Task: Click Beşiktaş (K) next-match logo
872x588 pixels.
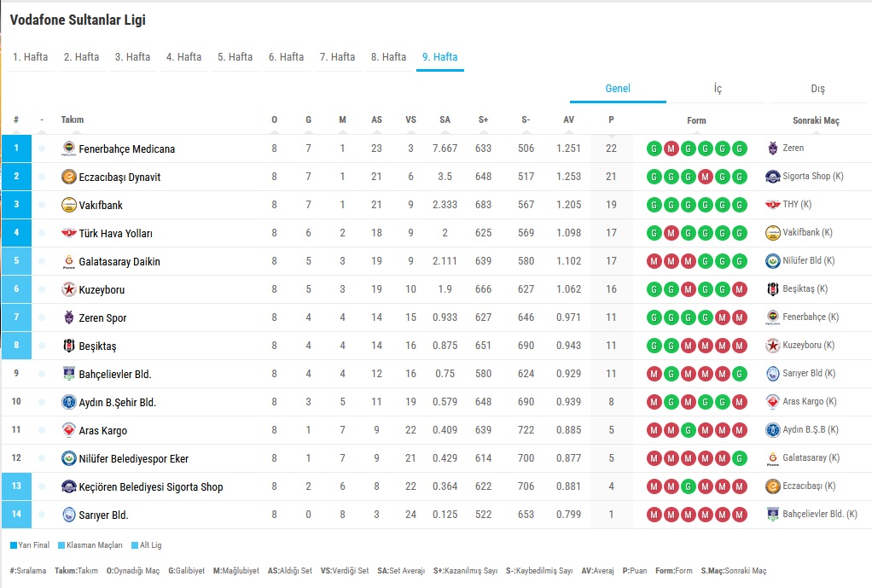Action: pyautogui.click(x=772, y=288)
